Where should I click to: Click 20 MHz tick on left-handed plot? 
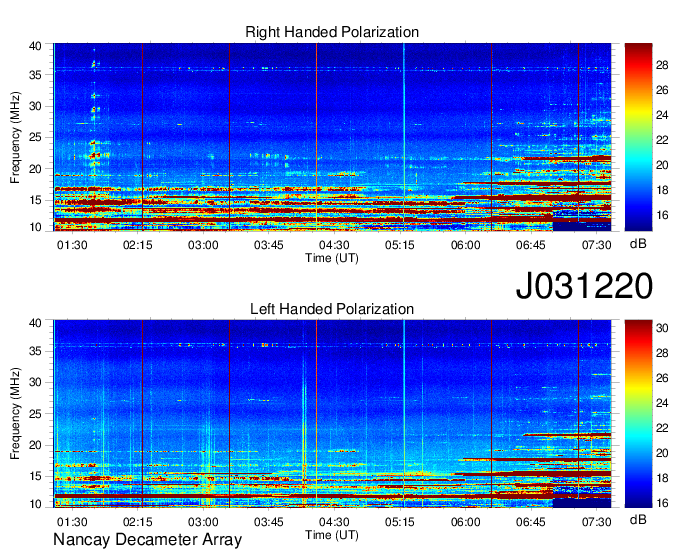tap(35, 445)
